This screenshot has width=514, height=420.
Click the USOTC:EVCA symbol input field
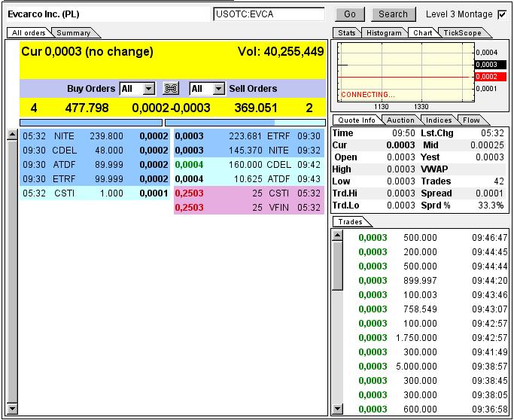click(x=269, y=14)
